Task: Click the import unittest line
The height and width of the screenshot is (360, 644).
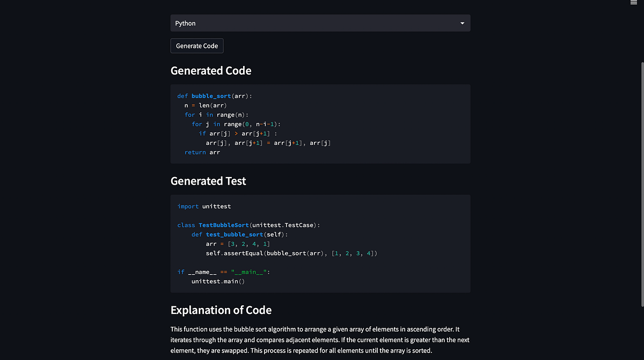Action: (204, 206)
